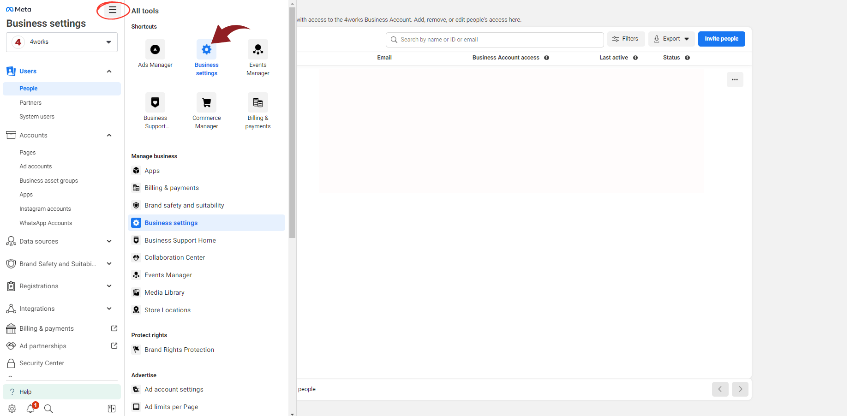
Task: Click the search by name or email field
Action: pos(495,40)
